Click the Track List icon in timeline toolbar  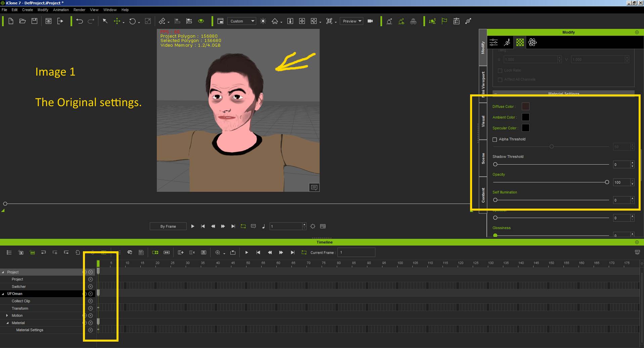[x=9, y=252]
